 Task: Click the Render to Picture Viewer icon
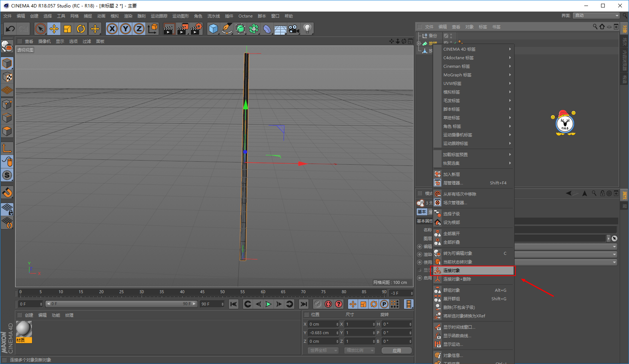click(x=183, y=29)
